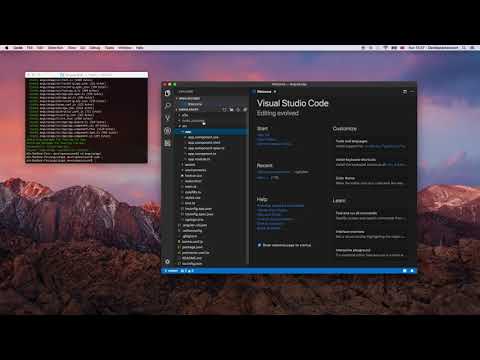Open the File menu
480x360 pixels.
(30, 48)
